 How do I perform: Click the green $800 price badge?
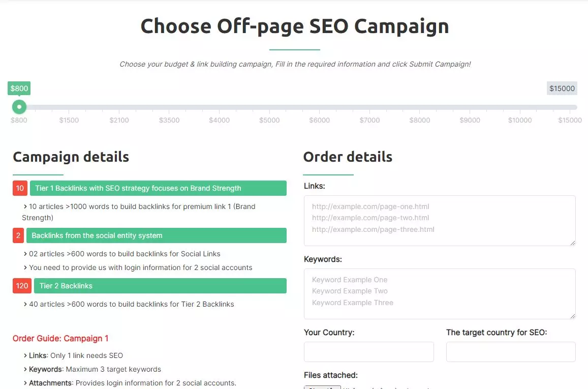click(19, 88)
